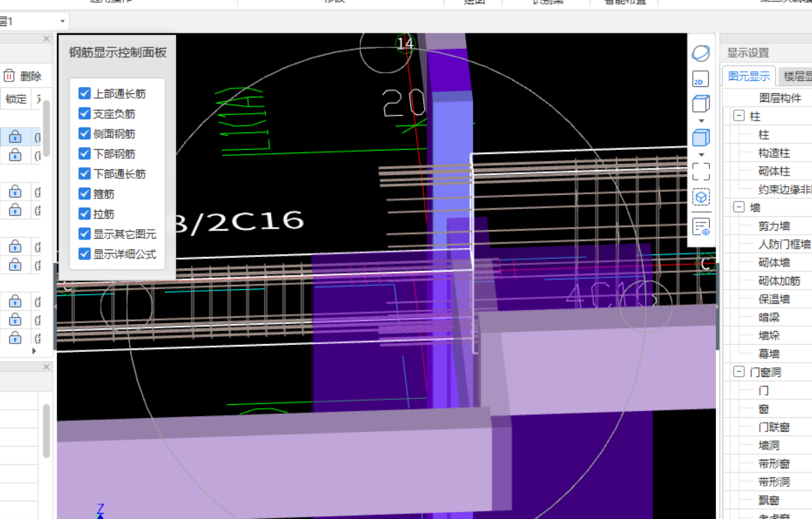The image size is (812, 519).
Task: Click the 锁定 column header
Action: coord(15,98)
